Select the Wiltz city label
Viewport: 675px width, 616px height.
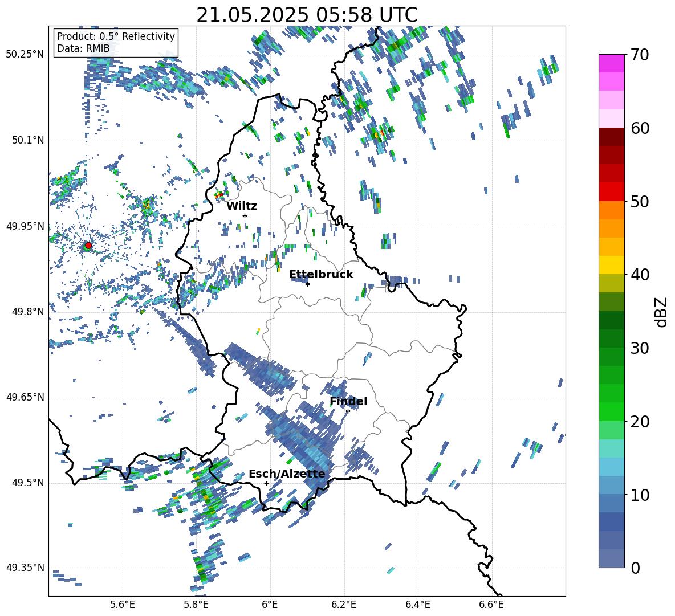(x=242, y=206)
